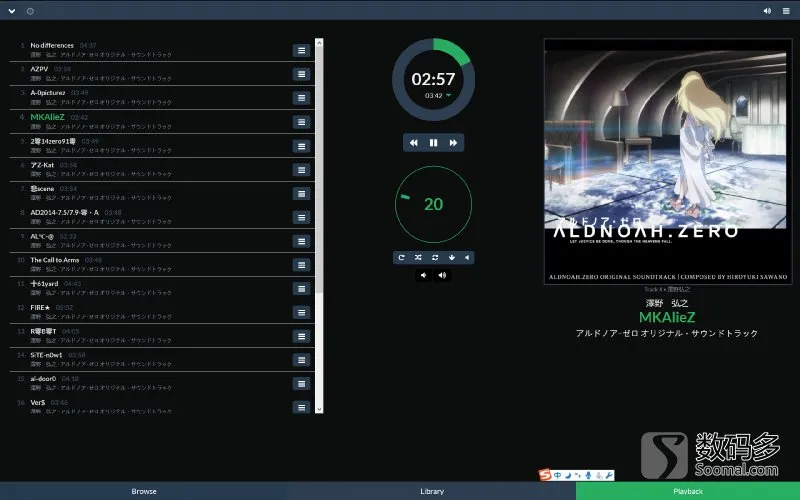The width and height of the screenshot is (800, 500).
Task: Raise volume with the volume-up icon
Action: pyautogui.click(x=442, y=276)
